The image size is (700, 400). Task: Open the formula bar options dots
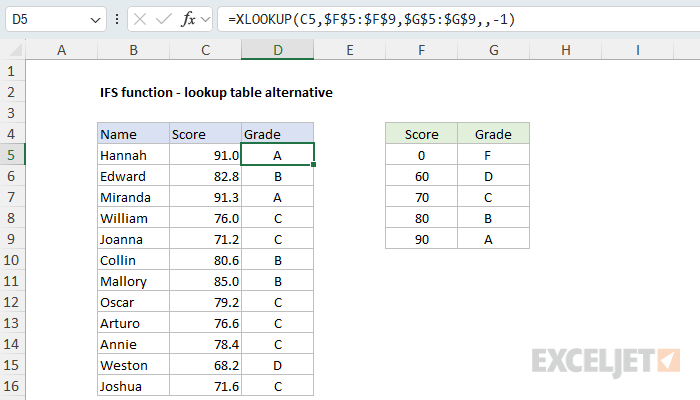(x=117, y=19)
